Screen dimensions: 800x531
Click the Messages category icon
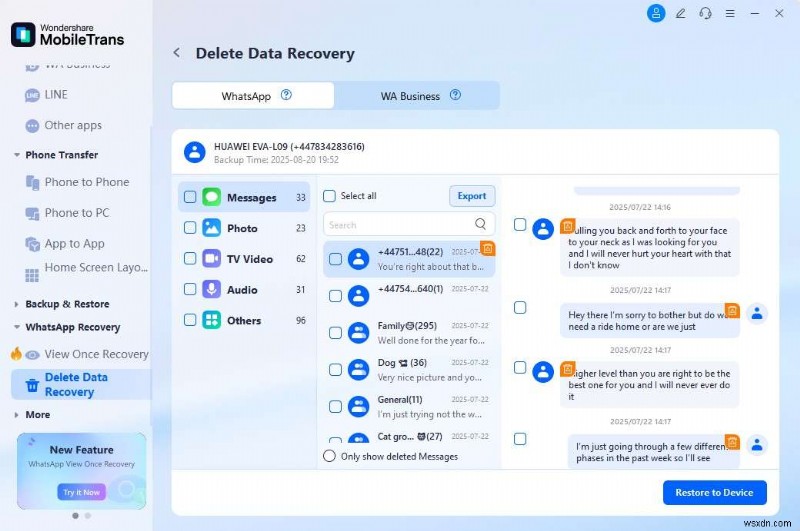[211, 197]
